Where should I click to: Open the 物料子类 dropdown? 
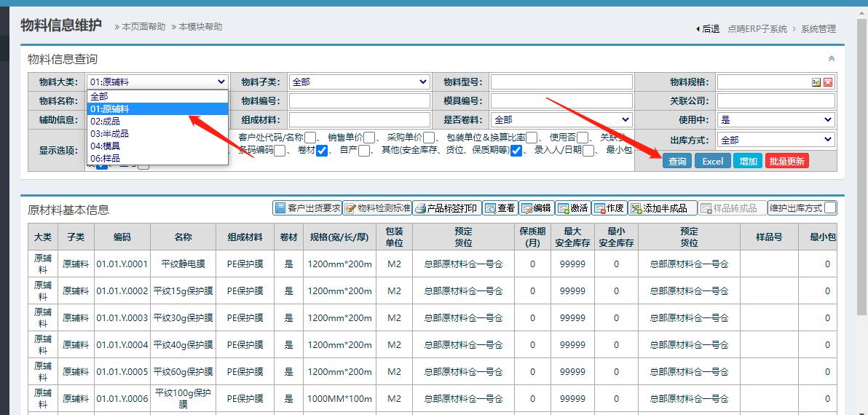tap(360, 82)
